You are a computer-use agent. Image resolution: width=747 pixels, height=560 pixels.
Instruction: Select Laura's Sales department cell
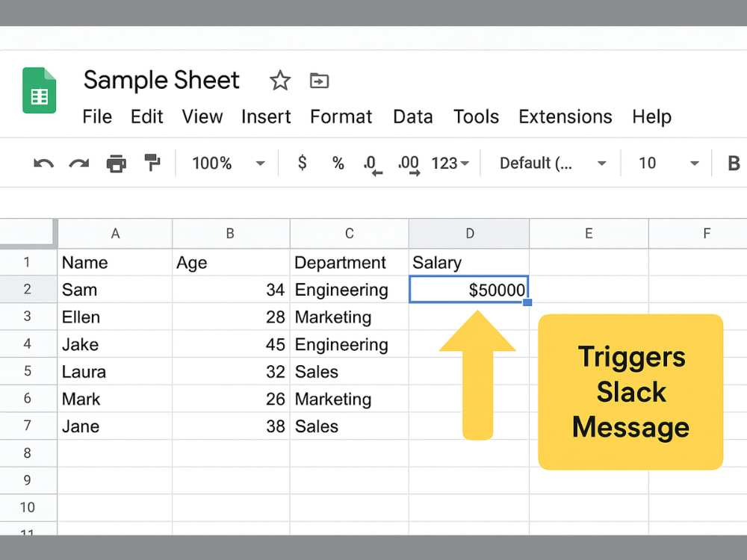(x=349, y=371)
